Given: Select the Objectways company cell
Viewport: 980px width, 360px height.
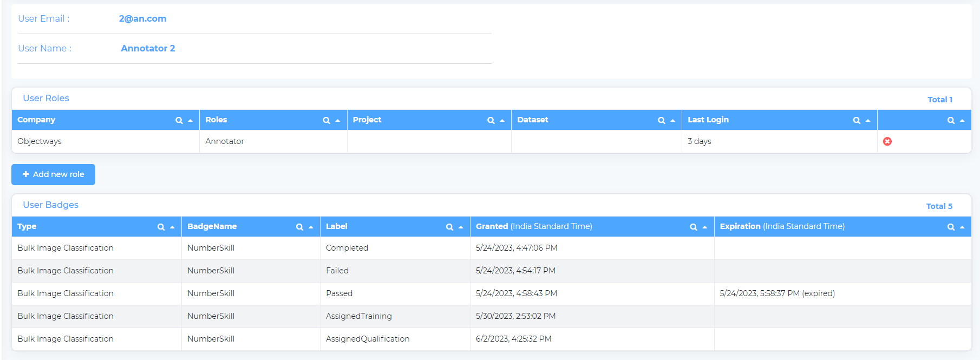Looking at the screenshot, I should click(x=106, y=141).
